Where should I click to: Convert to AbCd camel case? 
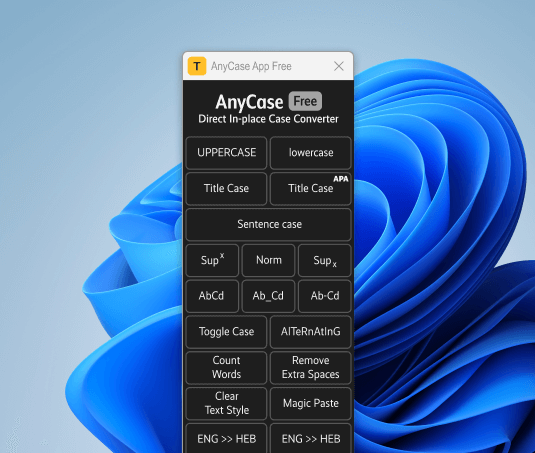click(x=212, y=296)
